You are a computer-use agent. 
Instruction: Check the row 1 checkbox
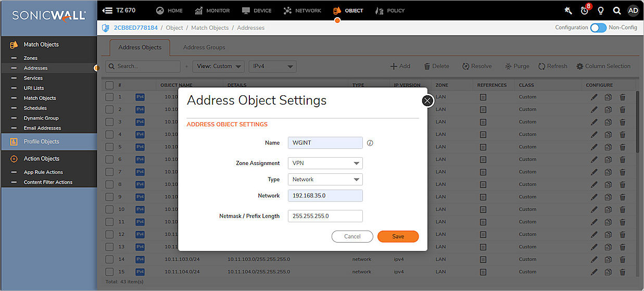pyautogui.click(x=109, y=97)
